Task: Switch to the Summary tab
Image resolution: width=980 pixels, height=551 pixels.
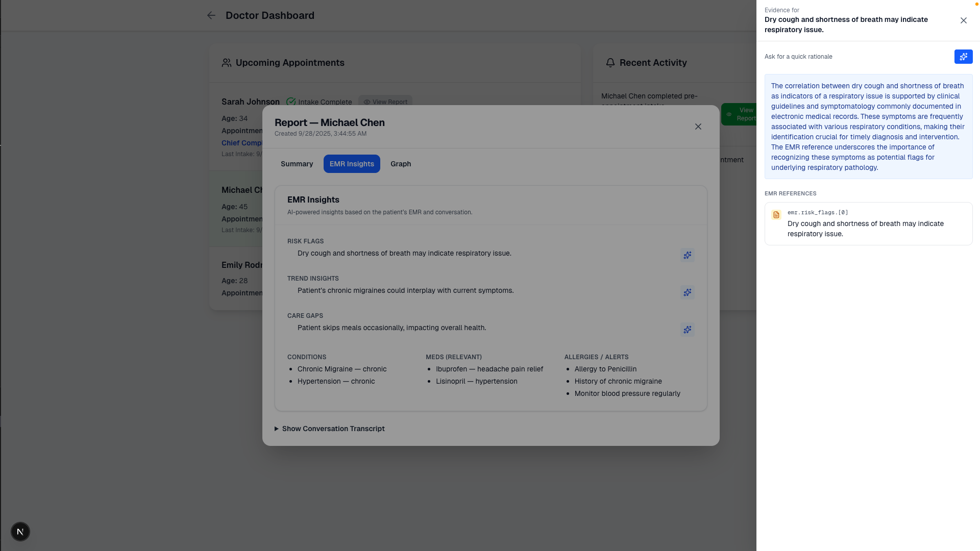Action: (297, 164)
